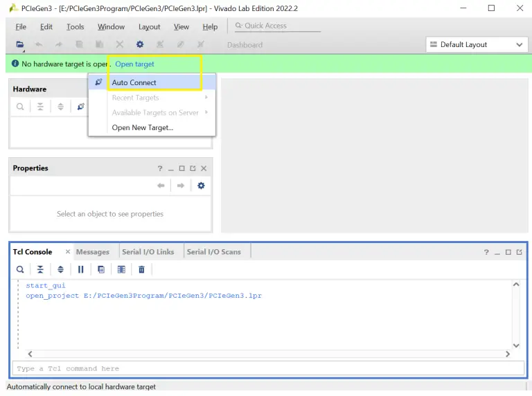Pause Tcl Console output
The height and width of the screenshot is (396, 532).
tap(81, 269)
